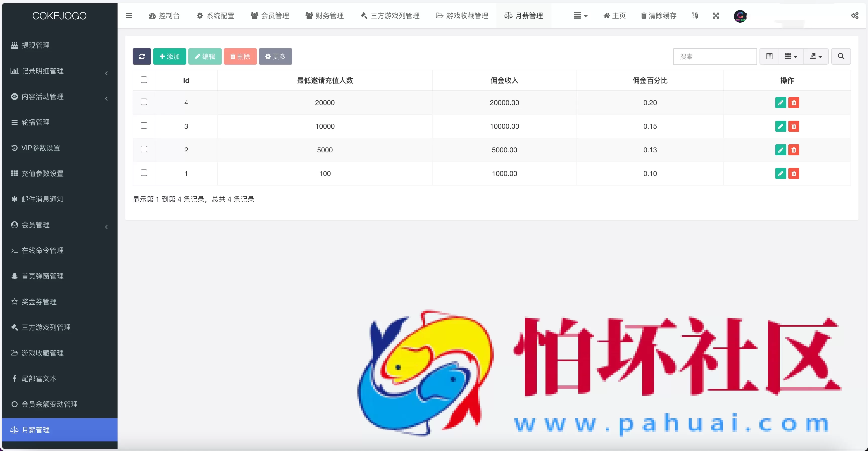Viewport: 868px width, 451px height.
Task: Expand the 内容活动管理 sidebar section
Action: [106, 99]
